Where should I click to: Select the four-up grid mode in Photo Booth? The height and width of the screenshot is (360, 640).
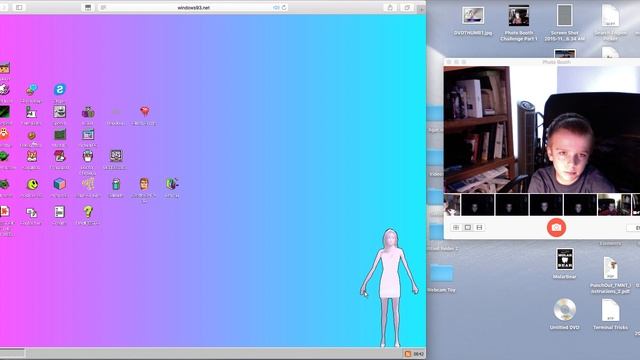coord(456,227)
